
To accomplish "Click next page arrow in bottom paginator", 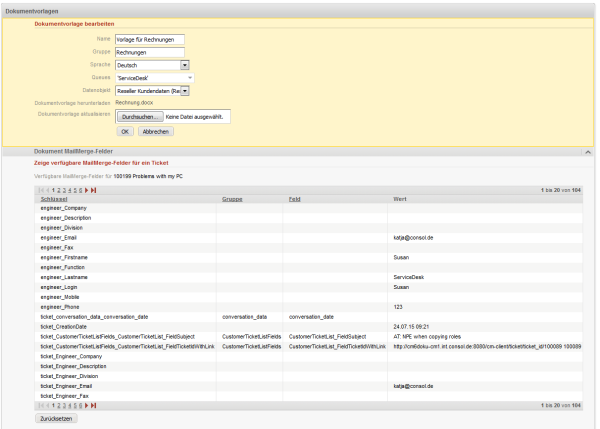I will click(x=87, y=405).
